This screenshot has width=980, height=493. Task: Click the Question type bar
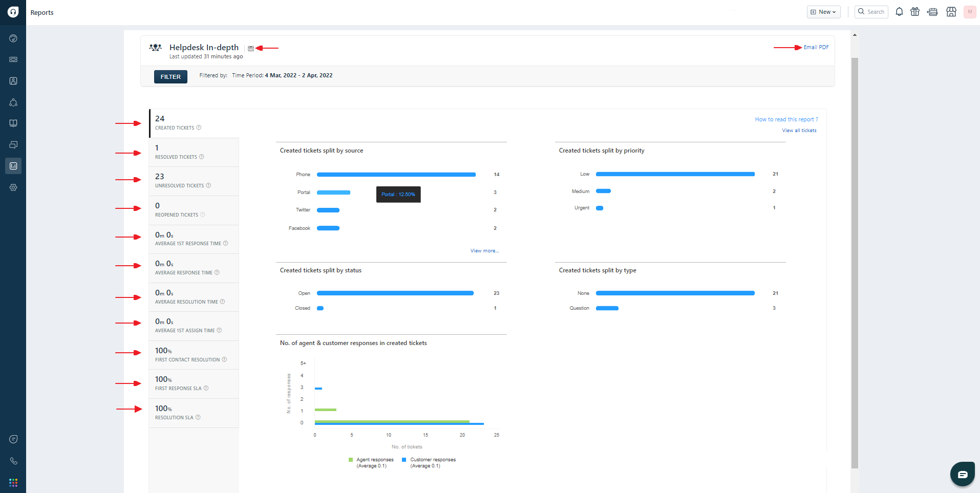[607, 308]
